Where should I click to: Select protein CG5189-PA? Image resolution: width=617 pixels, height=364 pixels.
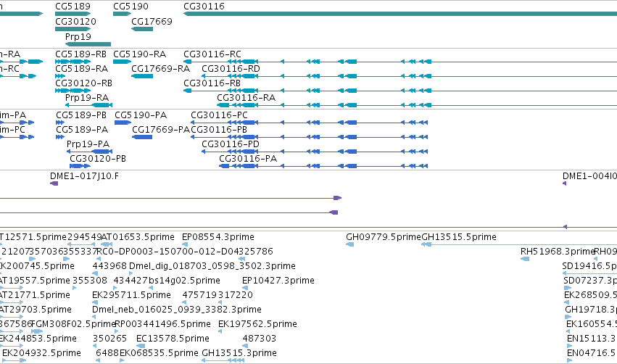click(x=60, y=137)
